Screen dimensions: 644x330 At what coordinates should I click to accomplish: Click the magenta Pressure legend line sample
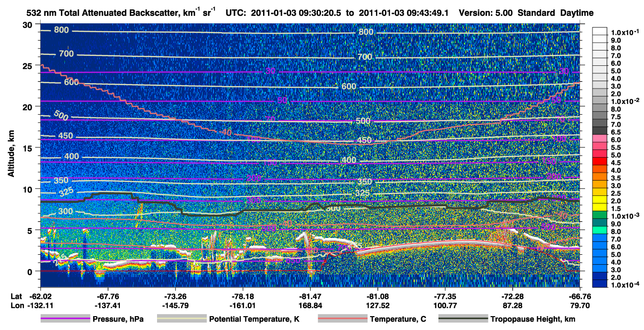coord(65,319)
